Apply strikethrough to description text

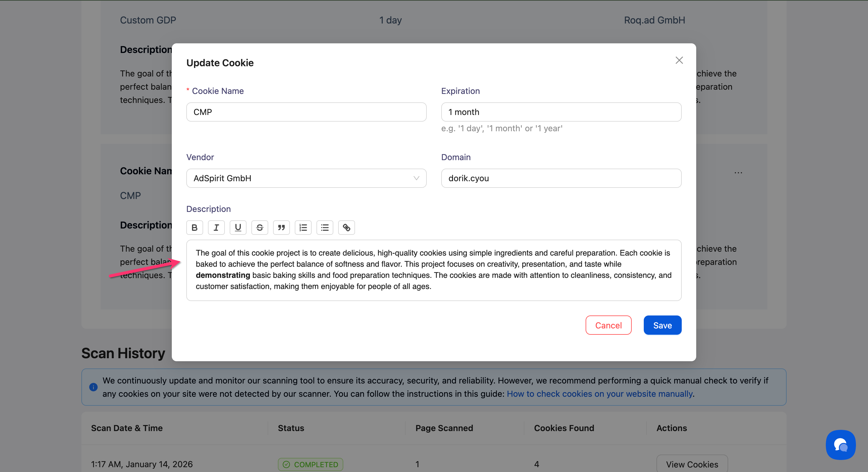259,228
